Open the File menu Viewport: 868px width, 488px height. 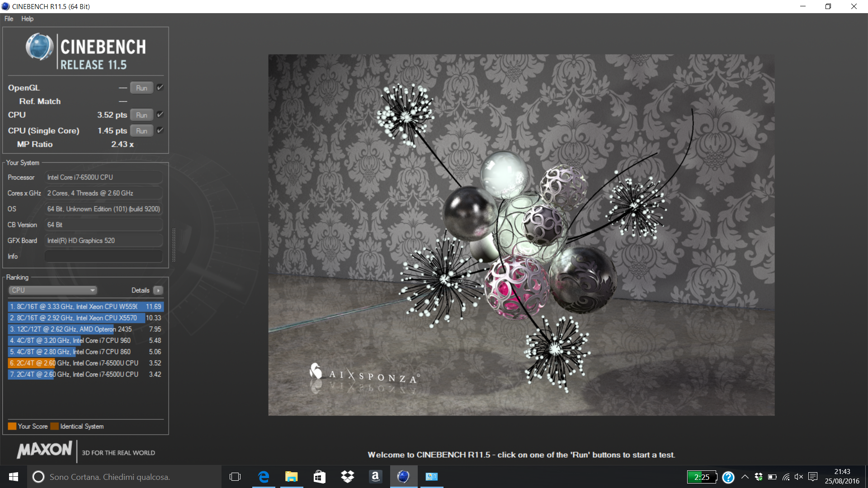pyautogui.click(x=9, y=19)
